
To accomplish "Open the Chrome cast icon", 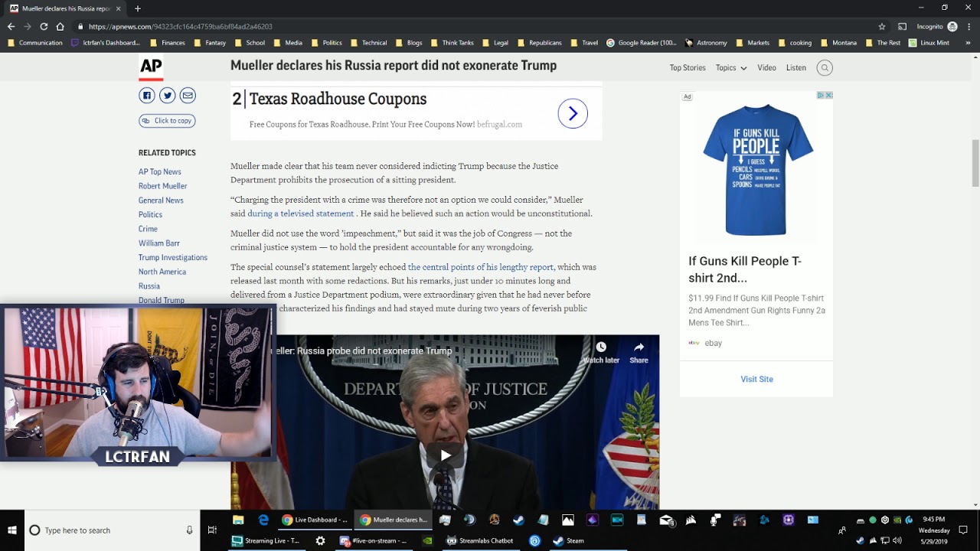I will [902, 26].
